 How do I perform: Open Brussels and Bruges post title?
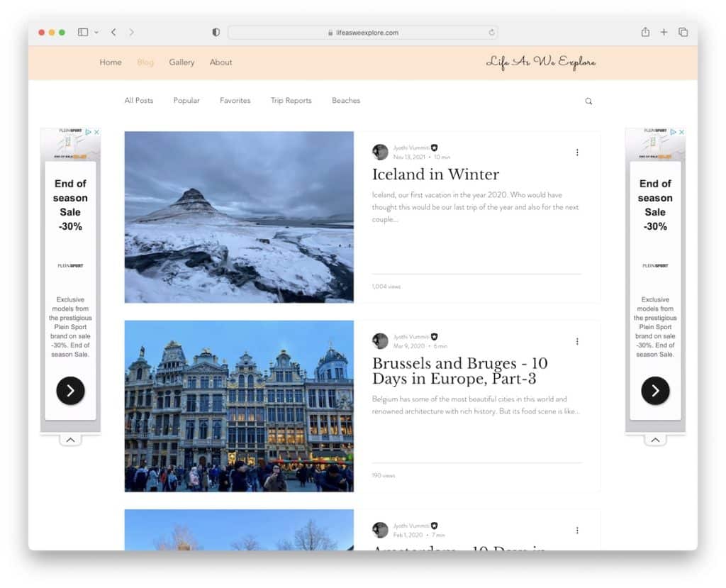(x=459, y=371)
